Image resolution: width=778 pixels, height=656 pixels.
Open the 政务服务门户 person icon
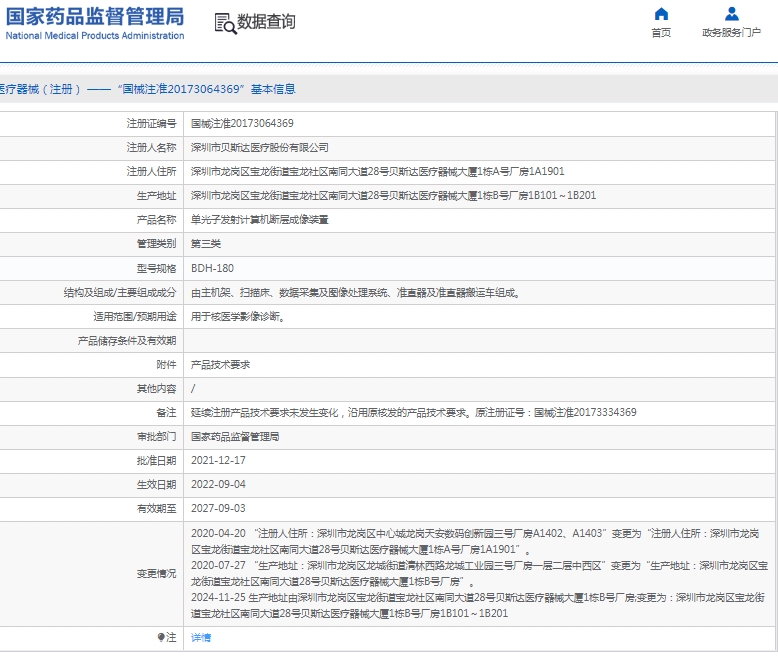click(731, 14)
